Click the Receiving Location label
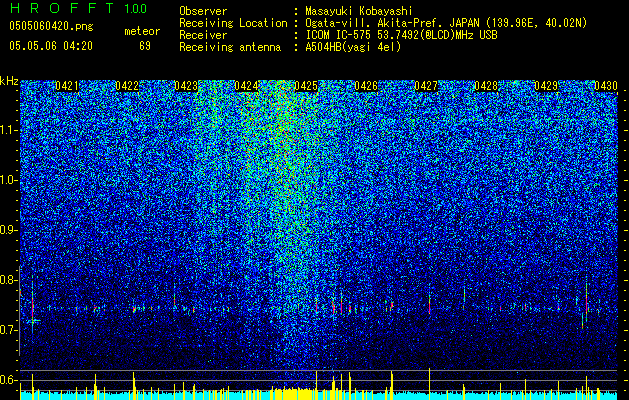Image resolution: width=629 pixels, height=400 pixels. (233, 23)
